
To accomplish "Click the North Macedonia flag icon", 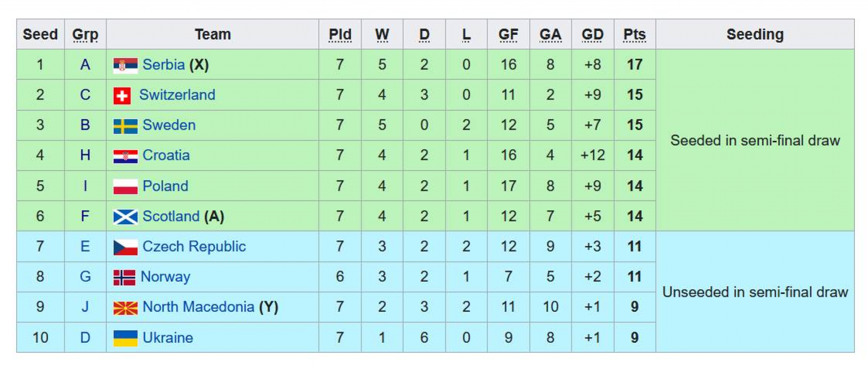I will pyautogui.click(x=125, y=307).
